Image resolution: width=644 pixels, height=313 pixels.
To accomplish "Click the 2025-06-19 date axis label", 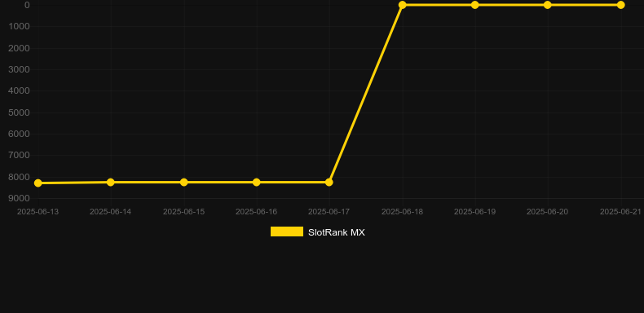I will (x=474, y=212).
